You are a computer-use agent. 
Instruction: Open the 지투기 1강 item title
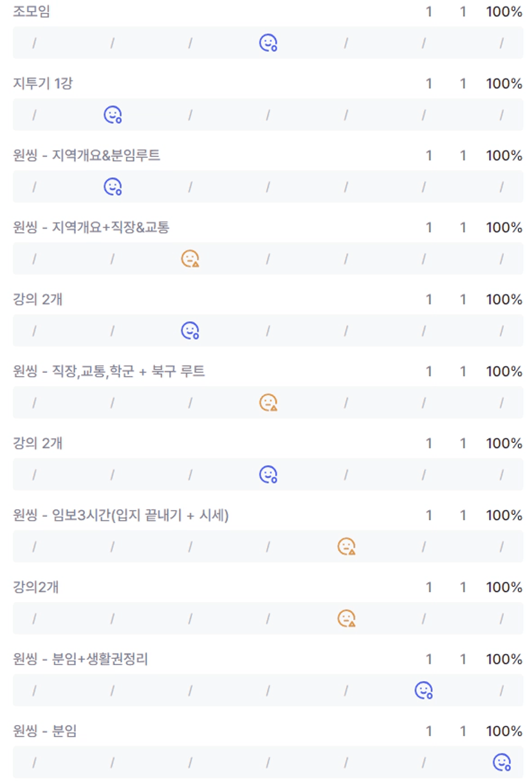click(42, 84)
